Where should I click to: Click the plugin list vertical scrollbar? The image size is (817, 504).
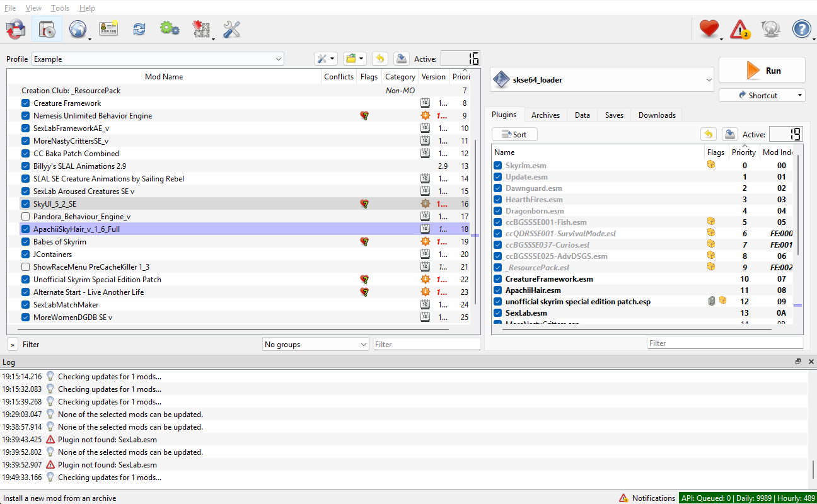click(797, 205)
